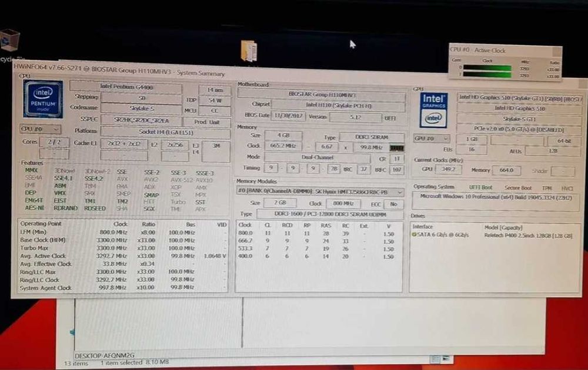Click the memory chip icon beside 99.8 MHz
Image resolution: width=588 pixels, height=370 pixels.
coord(396,148)
